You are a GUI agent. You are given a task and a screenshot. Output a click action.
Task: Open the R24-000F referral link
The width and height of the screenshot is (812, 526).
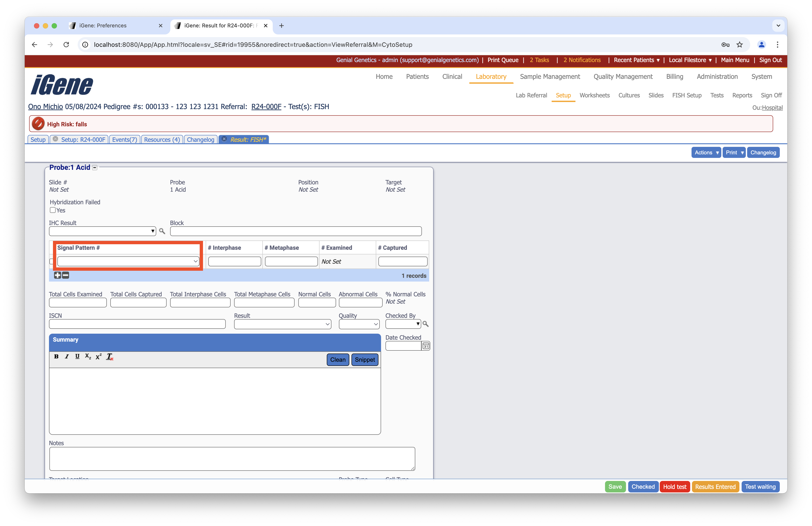(x=266, y=106)
